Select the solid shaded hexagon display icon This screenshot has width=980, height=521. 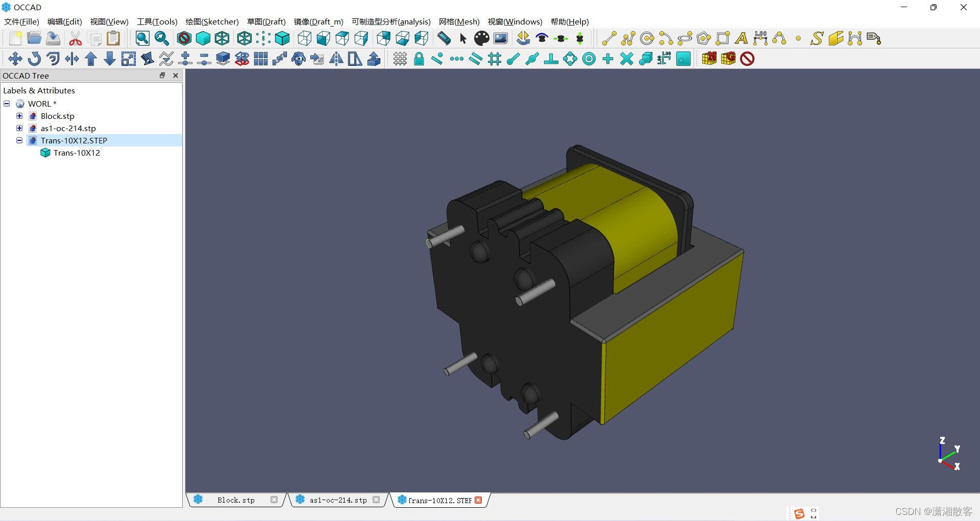[x=203, y=38]
